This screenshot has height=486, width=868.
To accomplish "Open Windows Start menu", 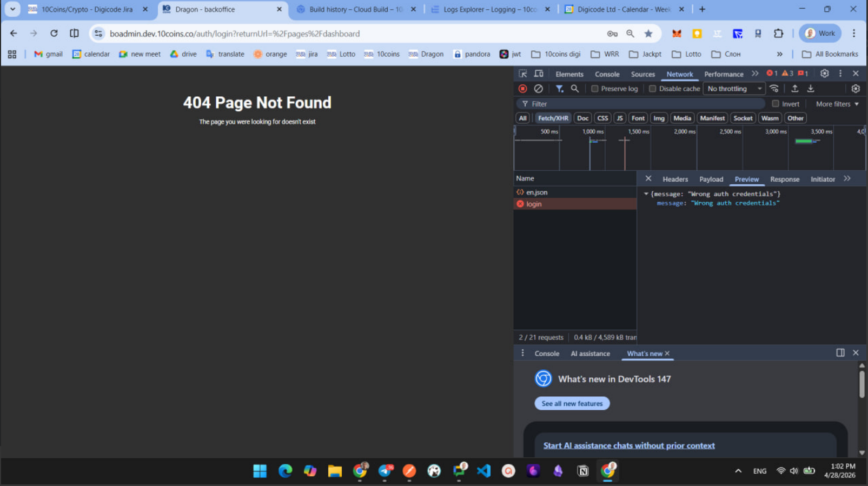I will (x=260, y=471).
